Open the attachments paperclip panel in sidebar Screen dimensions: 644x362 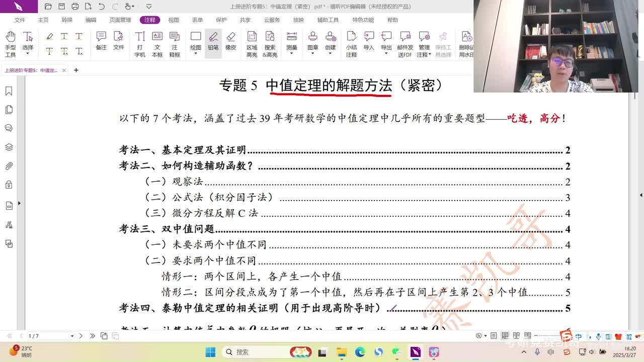(x=9, y=166)
